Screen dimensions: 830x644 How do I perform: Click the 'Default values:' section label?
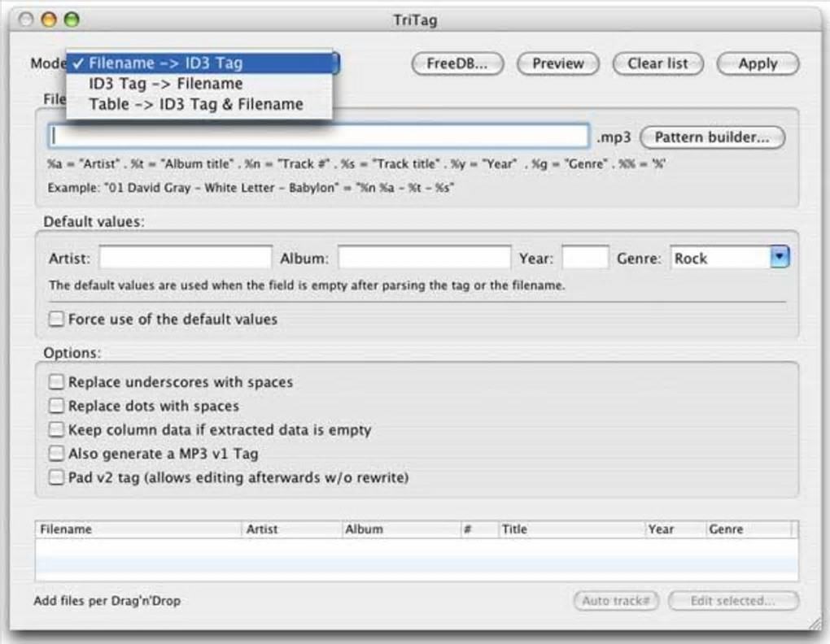94,221
